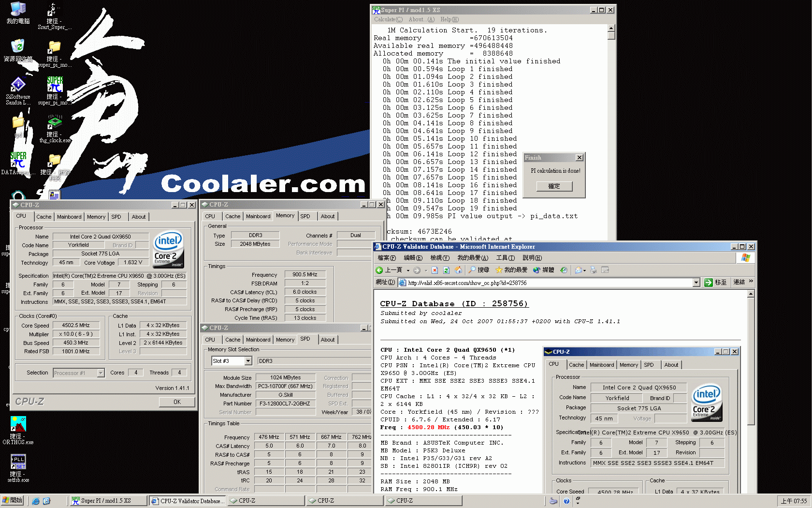Open setfsb.exe desktop shortcut
Image resolution: width=812 pixels, height=508 pixels.
coord(18,468)
